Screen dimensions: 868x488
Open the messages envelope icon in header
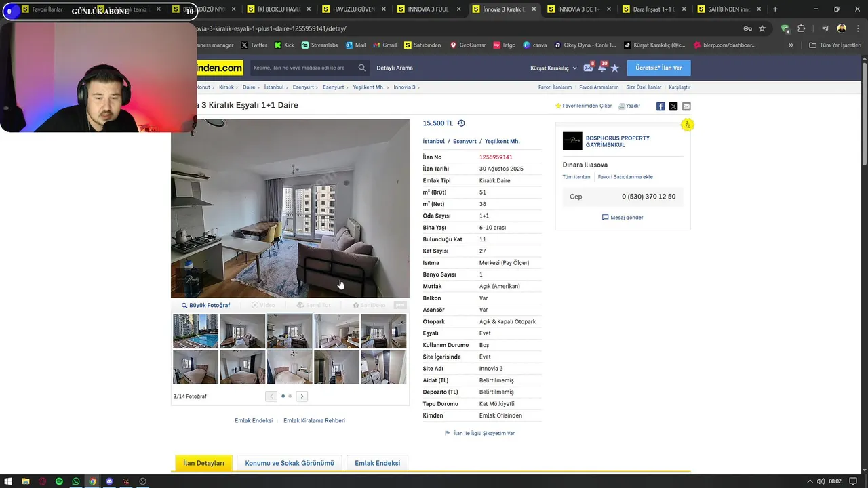click(588, 68)
